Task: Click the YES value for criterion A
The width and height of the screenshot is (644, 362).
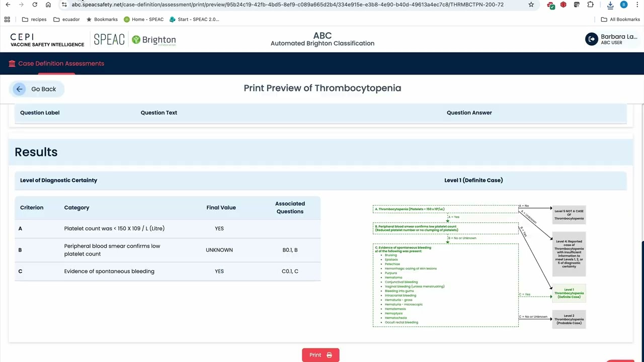Action: click(x=219, y=228)
